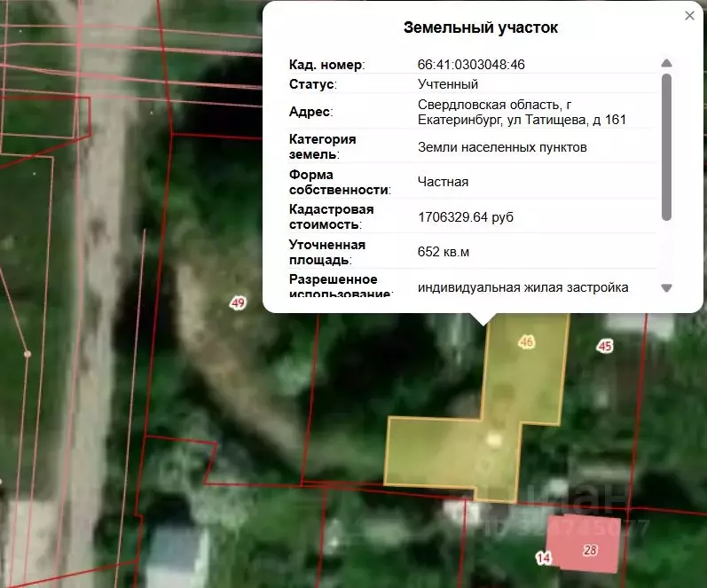Select parcel label 46 on map

coord(526,341)
